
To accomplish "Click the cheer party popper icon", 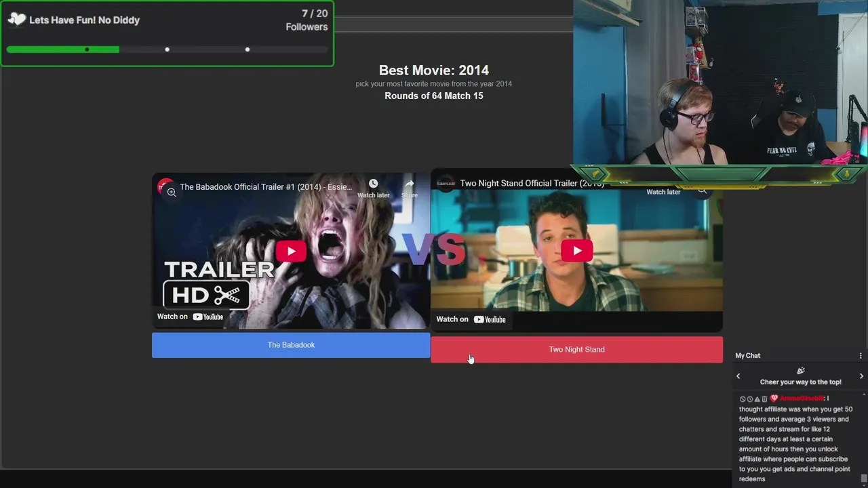I will (801, 371).
